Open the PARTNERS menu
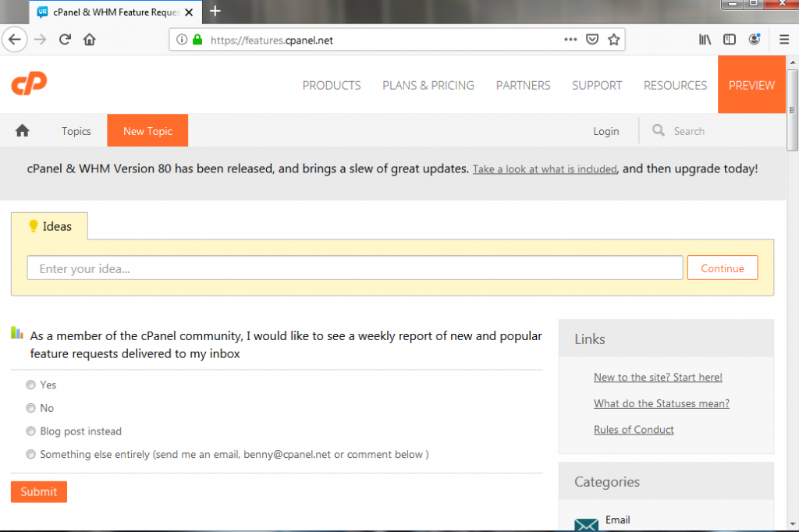The width and height of the screenshot is (799, 532). [524, 85]
